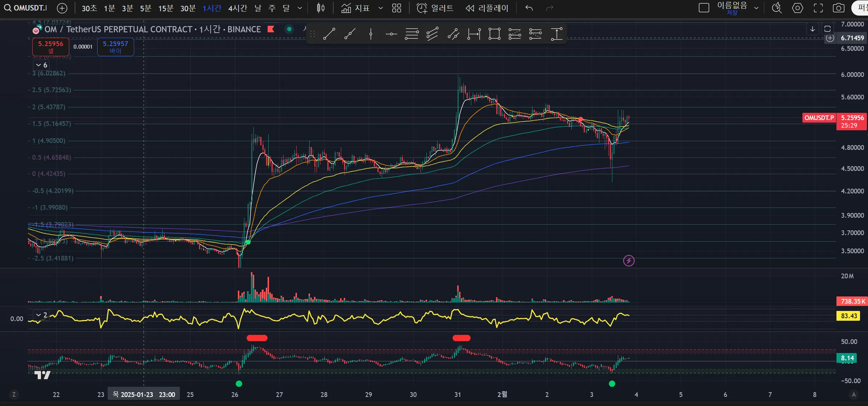The height and width of the screenshot is (406, 868).
Task: Click the TradingView logo watermark link
Action: click(x=42, y=375)
